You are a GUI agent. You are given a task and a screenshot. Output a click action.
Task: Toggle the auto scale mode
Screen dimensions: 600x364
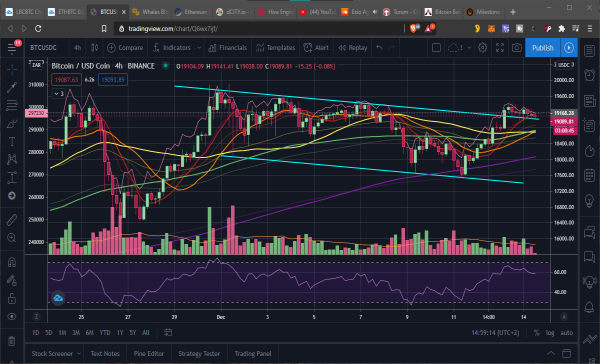click(x=566, y=332)
